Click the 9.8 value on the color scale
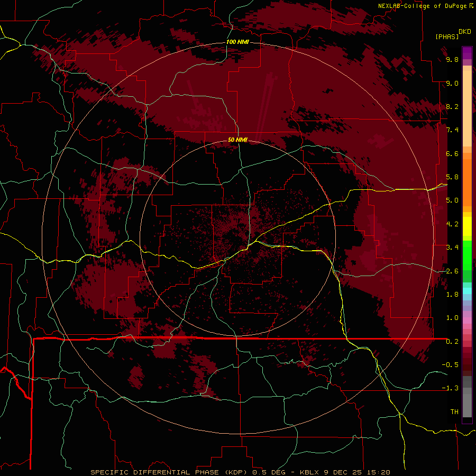 pyautogui.click(x=452, y=59)
